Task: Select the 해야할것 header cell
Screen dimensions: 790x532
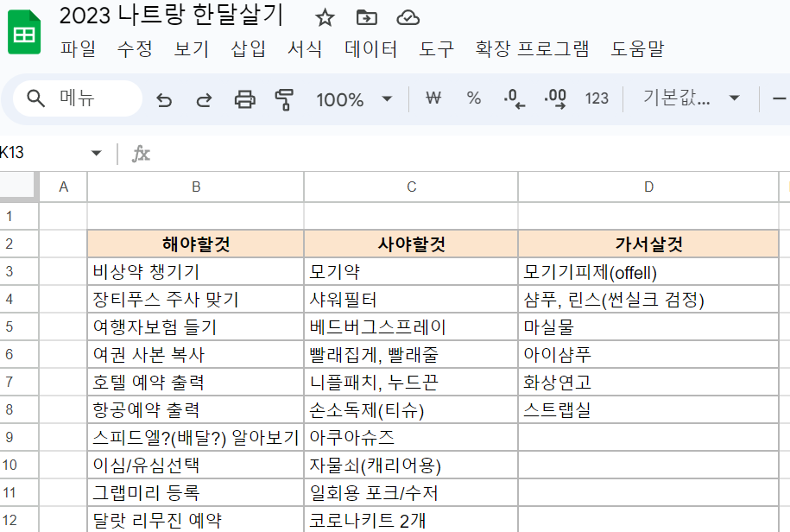Action: point(196,244)
